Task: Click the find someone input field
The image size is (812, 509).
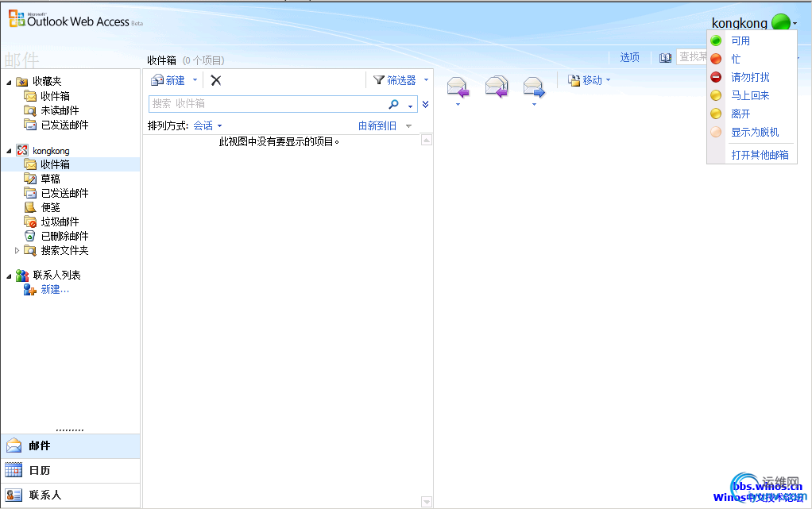Action: 692,57
